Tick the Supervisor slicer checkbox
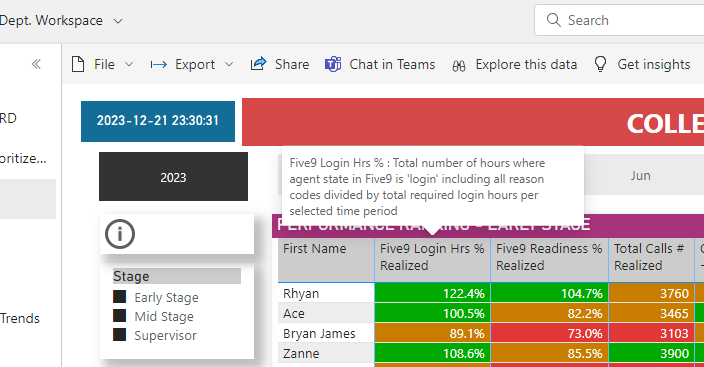The image size is (704, 367). [x=119, y=335]
